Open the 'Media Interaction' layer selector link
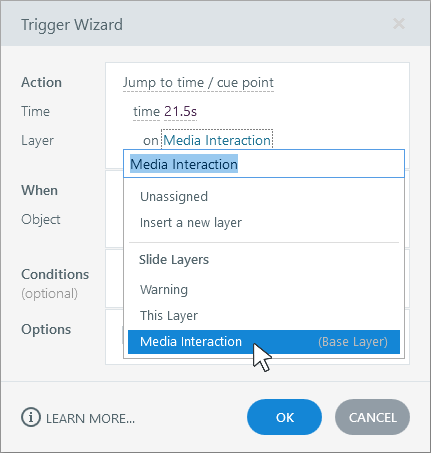 pos(217,140)
